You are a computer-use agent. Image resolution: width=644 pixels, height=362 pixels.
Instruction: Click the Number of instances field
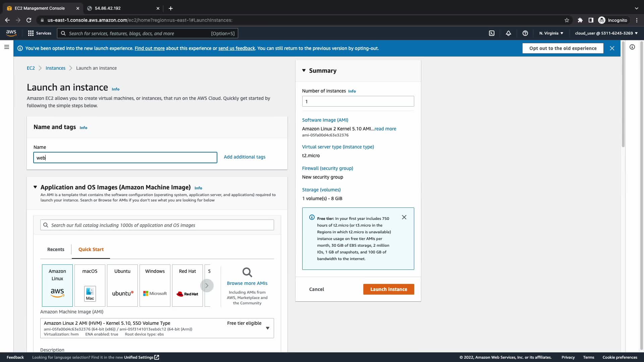[x=358, y=101]
